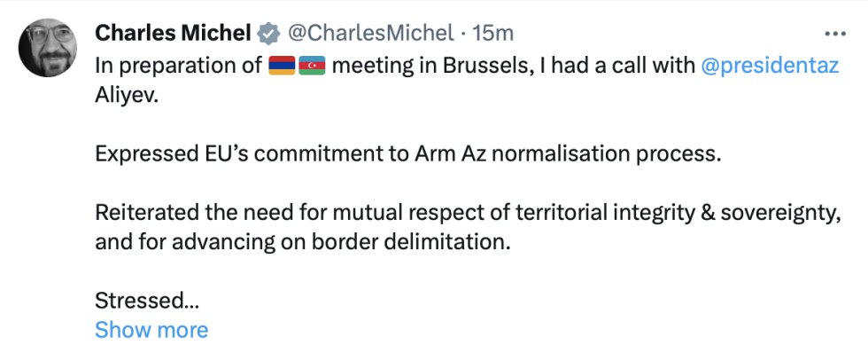Click the truncated "Stressed..." text

coord(147,301)
